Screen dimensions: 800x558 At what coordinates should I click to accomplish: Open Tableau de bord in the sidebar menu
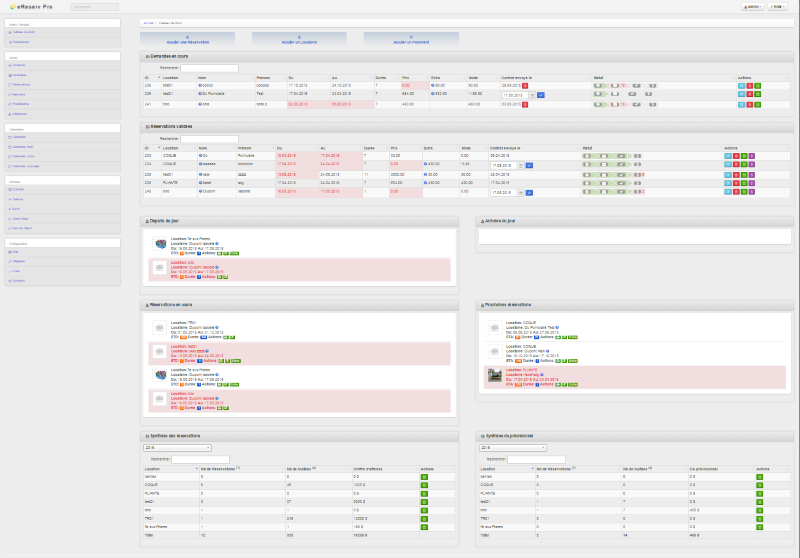click(22, 32)
